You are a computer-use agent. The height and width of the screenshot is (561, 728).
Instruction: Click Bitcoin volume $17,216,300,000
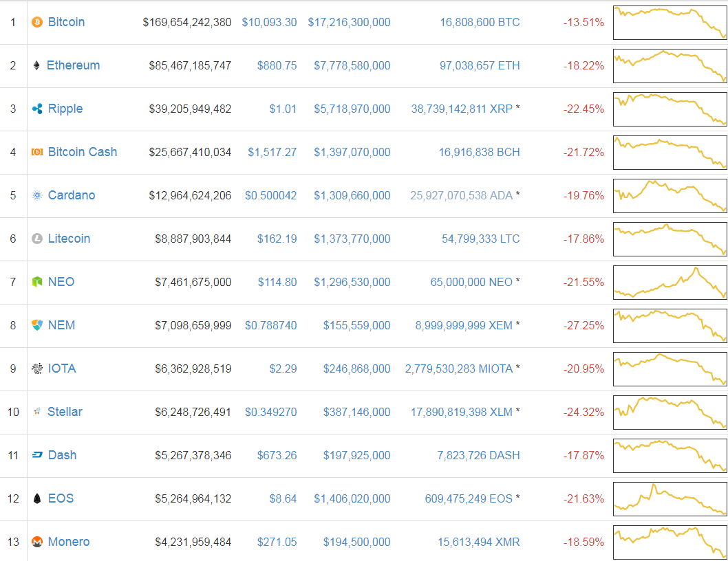(x=349, y=22)
